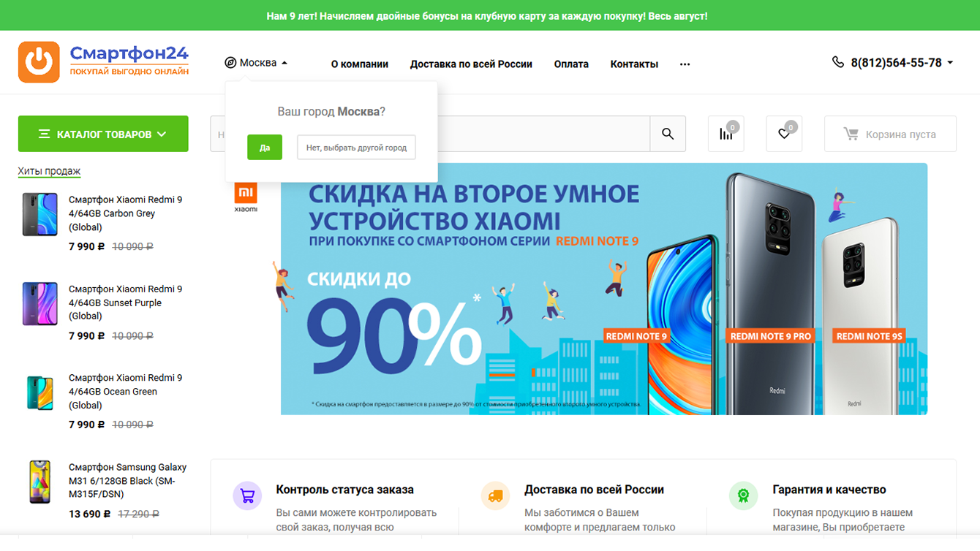Click the Смартфон24 orange power logo
Viewport: 980px width, 551px height.
tap(39, 62)
